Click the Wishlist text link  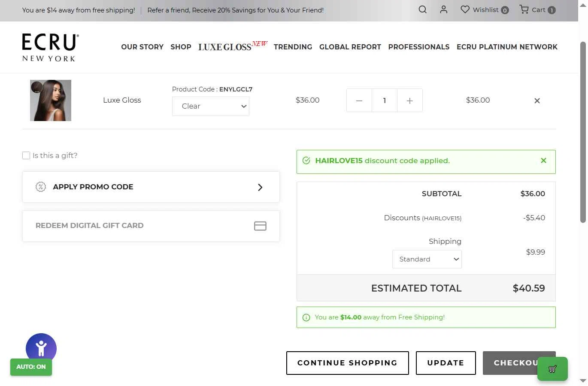(x=486, y=9)
